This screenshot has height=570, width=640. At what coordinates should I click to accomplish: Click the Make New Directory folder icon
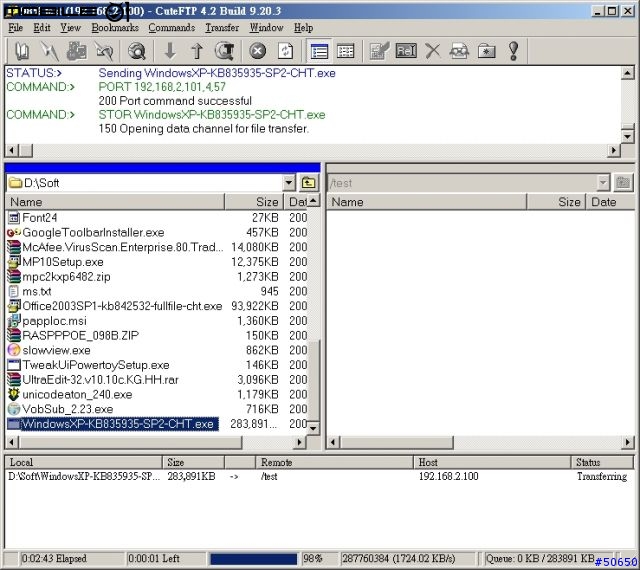coord(487,51)
